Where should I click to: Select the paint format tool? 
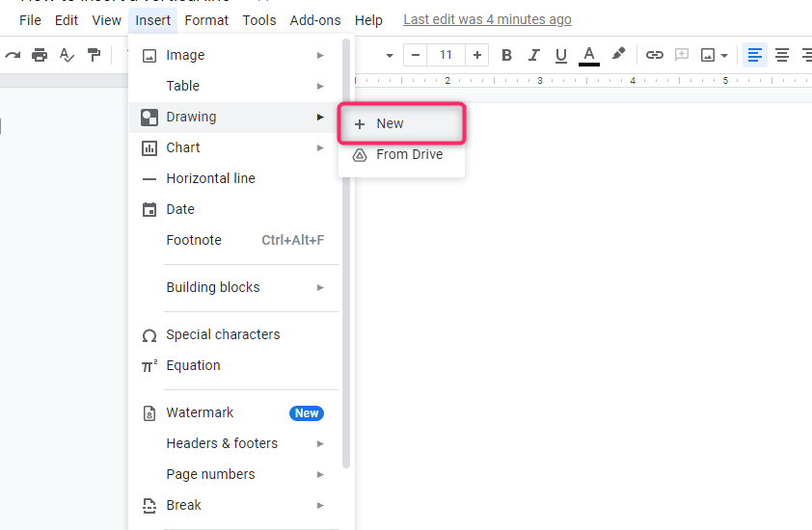tap(94, 55)
